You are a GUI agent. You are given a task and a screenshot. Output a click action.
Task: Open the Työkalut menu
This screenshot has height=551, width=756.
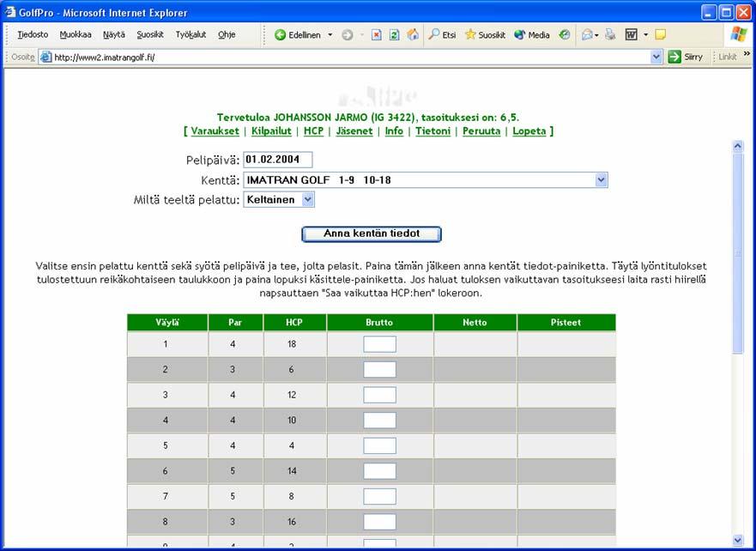click(191, 34)
